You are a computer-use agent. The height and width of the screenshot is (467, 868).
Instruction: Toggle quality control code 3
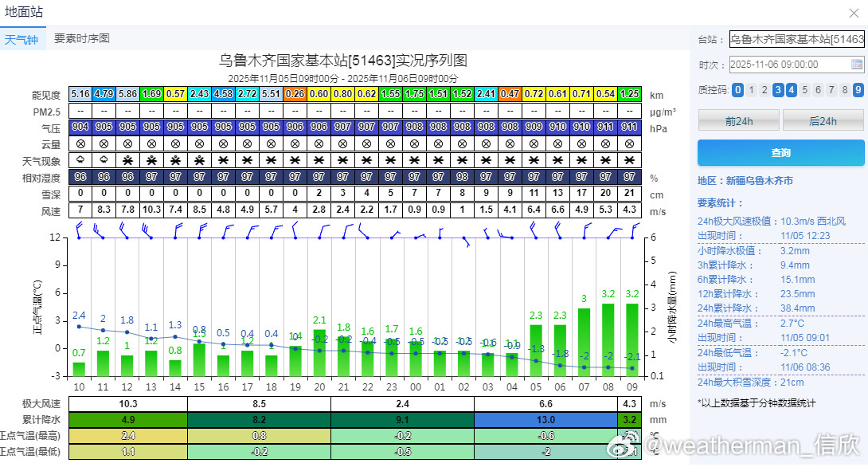point(778,90)
